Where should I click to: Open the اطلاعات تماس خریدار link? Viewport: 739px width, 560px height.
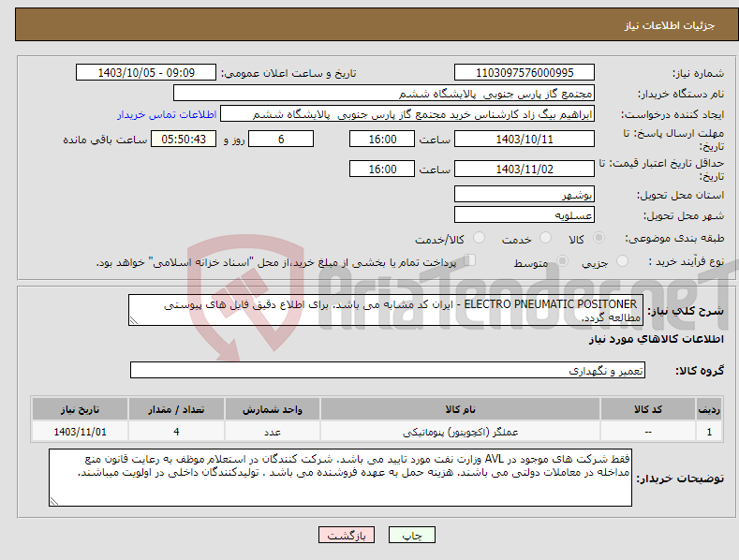[167, 114]
